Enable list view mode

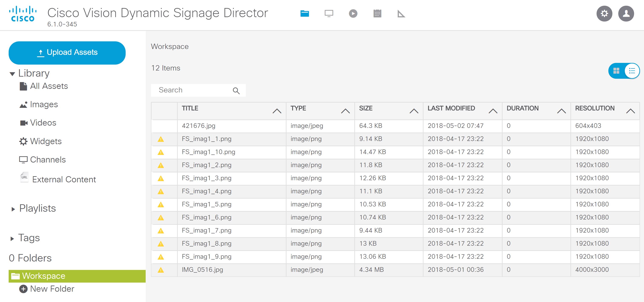point(632,71)
